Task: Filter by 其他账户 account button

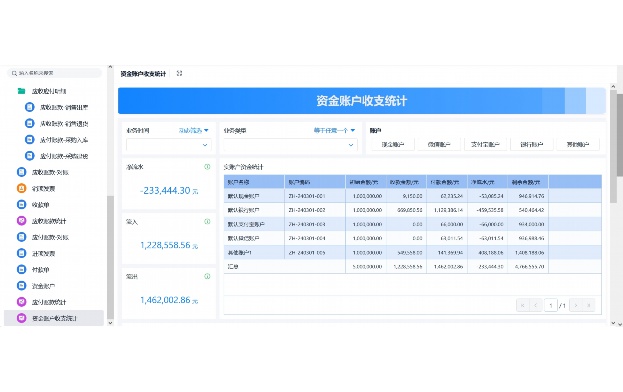Action: point(578,145)
